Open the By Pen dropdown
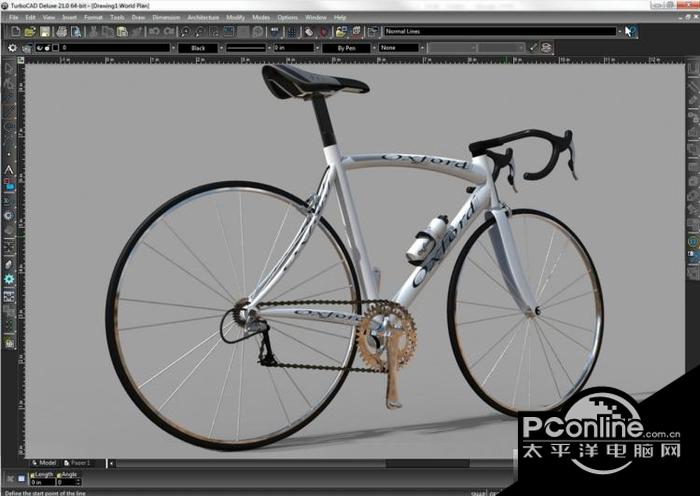The height and width of the screenshot is (496, 700). [374, 48]
